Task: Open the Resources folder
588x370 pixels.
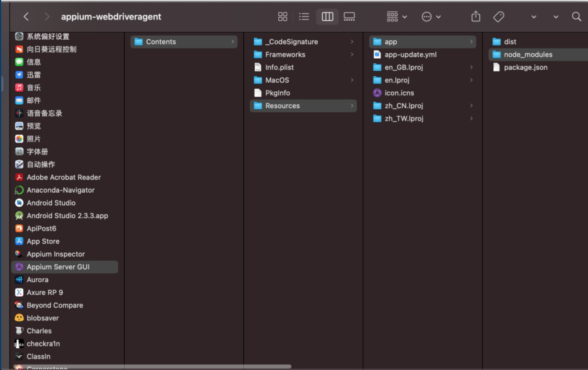Action: click(x=303, y=106)
